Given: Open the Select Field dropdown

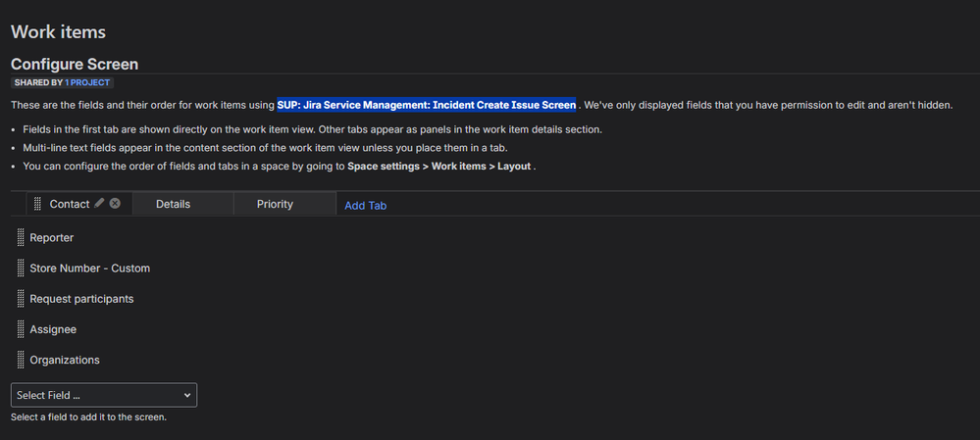Looking at the screenshot, I should tap(104, 395).
